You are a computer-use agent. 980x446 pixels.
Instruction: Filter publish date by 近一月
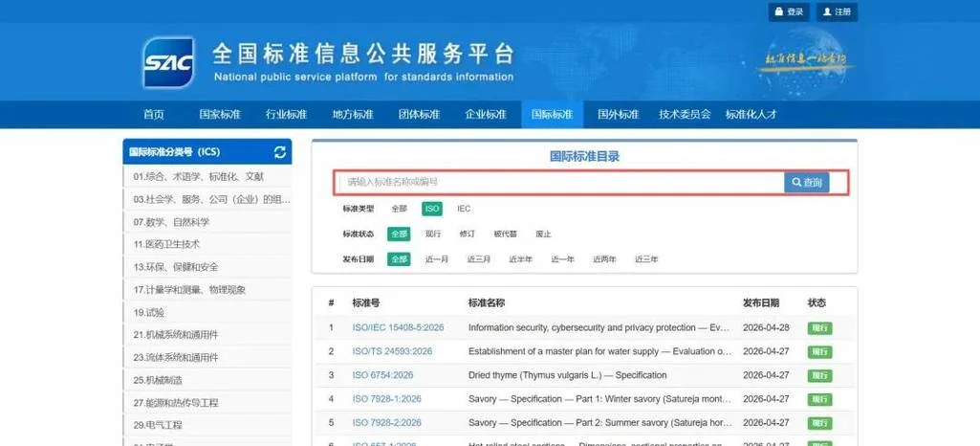tap(437, 259)
